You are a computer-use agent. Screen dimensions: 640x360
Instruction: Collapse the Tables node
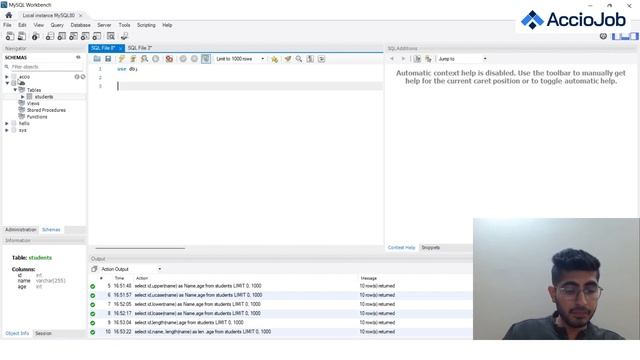15,90
